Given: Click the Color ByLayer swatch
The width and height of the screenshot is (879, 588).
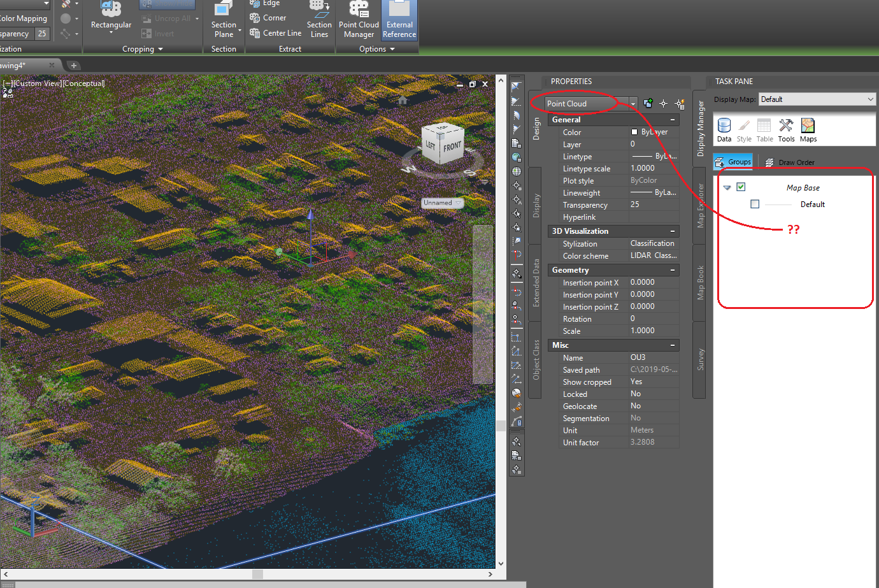Looking at the screenshot, I should click(x=634, y=132).
